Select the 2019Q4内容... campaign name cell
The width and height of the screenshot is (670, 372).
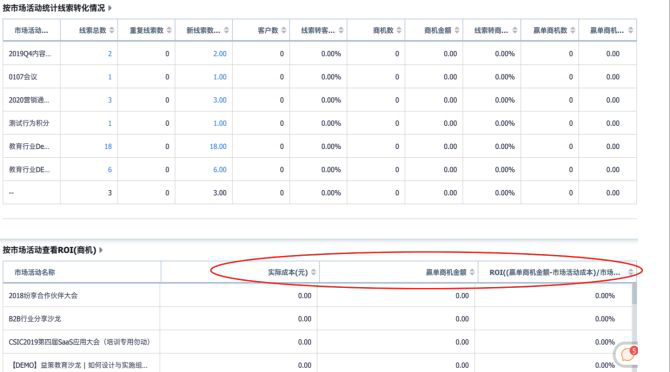(x=29, y=54)
